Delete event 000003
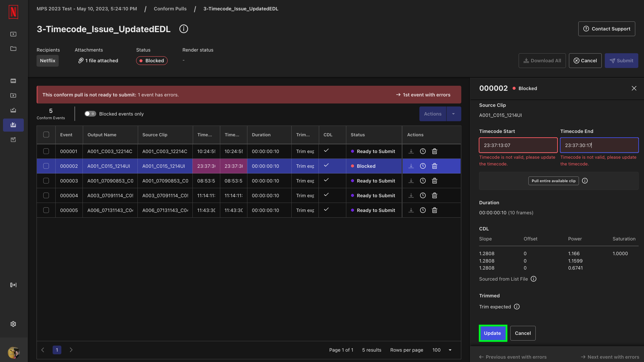This screenshot has height=362, width=644. tap(435, 181)
